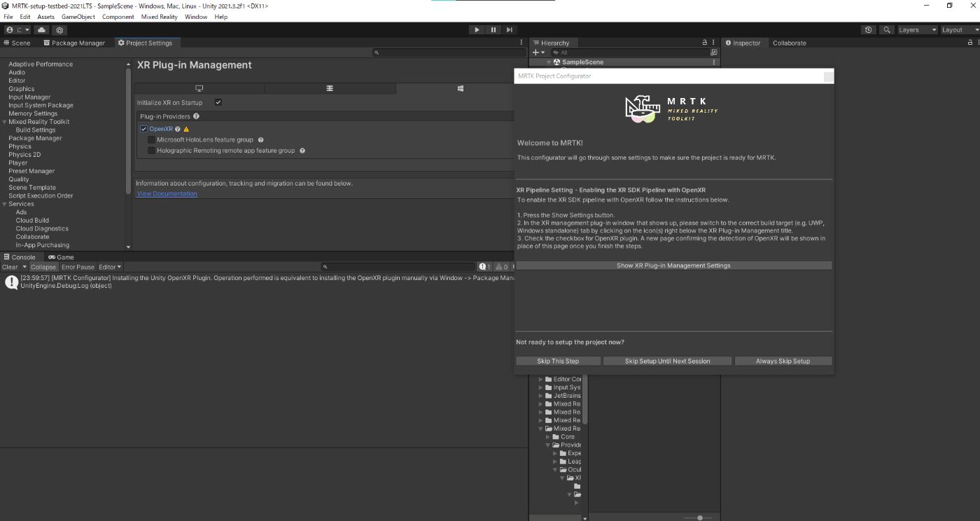
Task: Click the yellow warning icon beside OpenXR
Action: pos(186,129)
